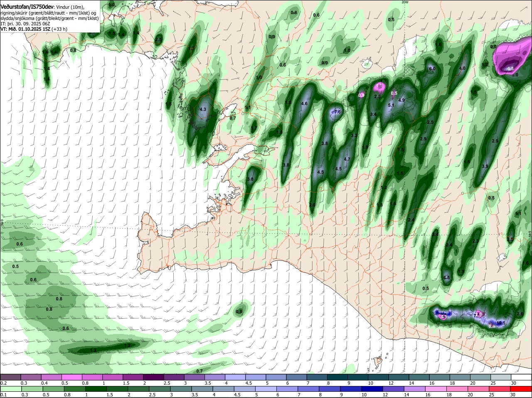Screen dimensions: 532x398
Task: Click the dark purple swatch labelled 2, upper legend
Action: coord(155,377)
